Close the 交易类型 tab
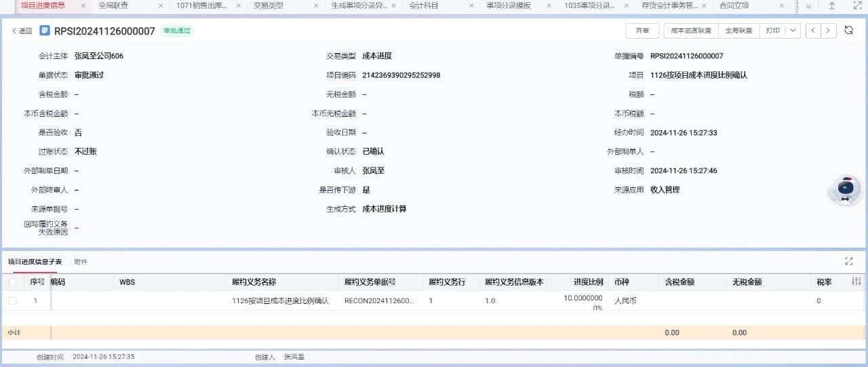This screenshot has height=367, width=868. tap(317, 5)
